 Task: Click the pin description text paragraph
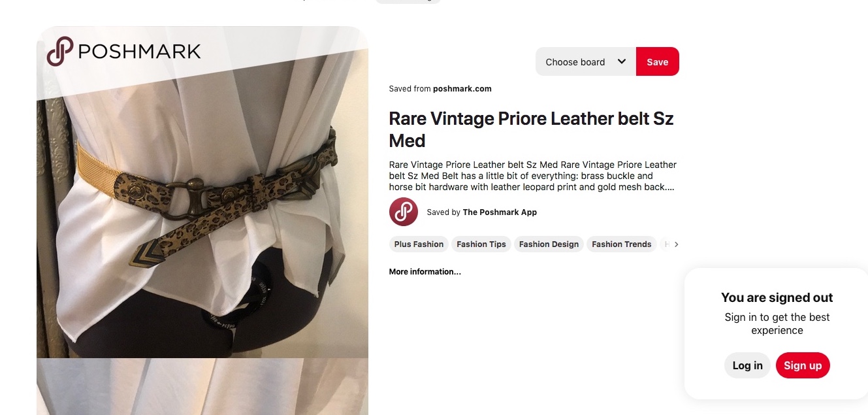point(533,176)
